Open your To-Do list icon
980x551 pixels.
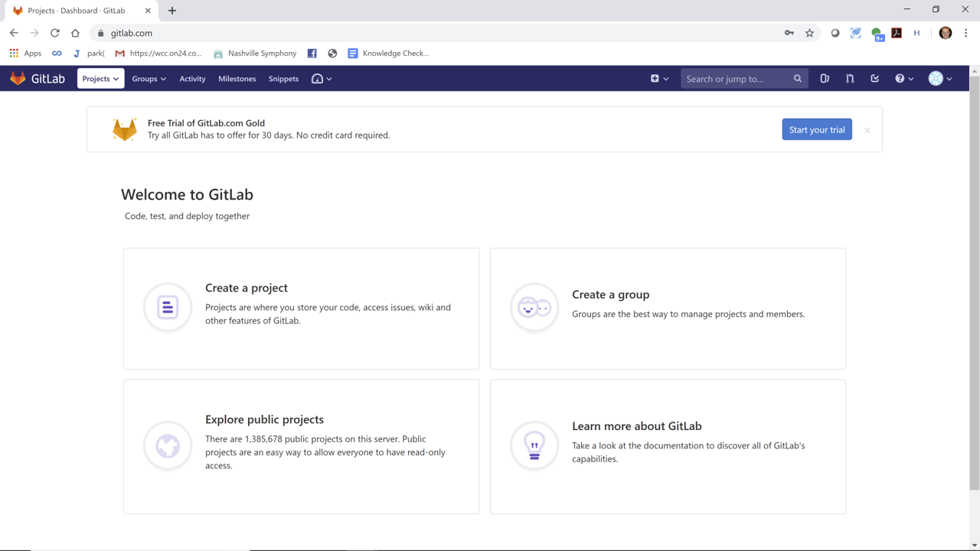pos(875,78)
